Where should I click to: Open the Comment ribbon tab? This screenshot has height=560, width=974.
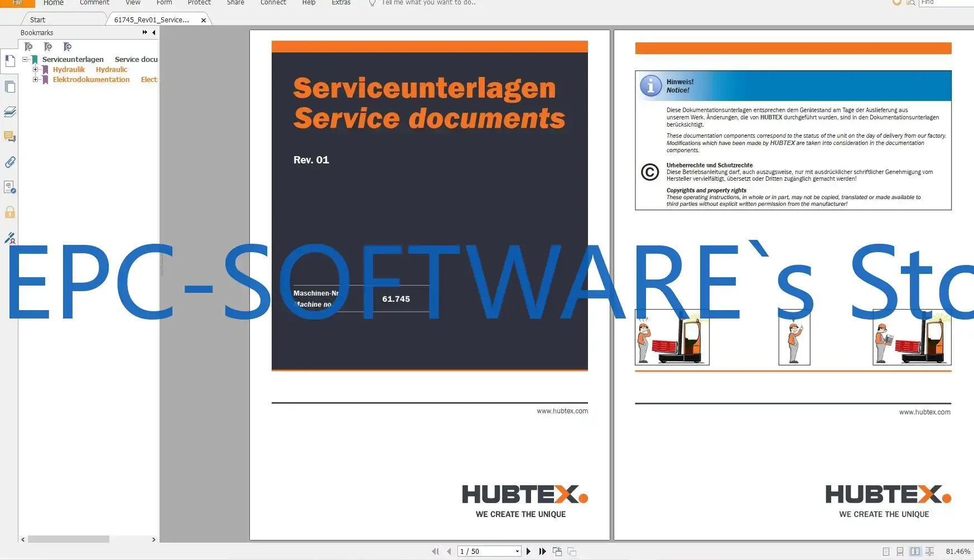pos(94,3)
